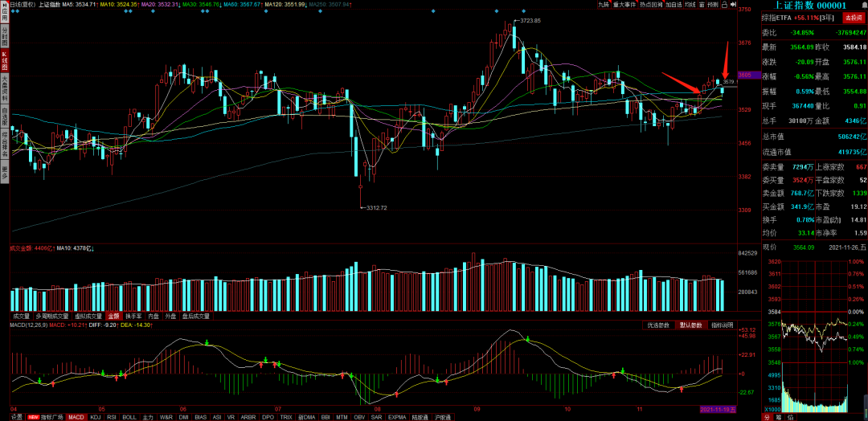Screen dimensions: 868x421
Task: Open the 窗 window layout button
Action: pos(702,5)
